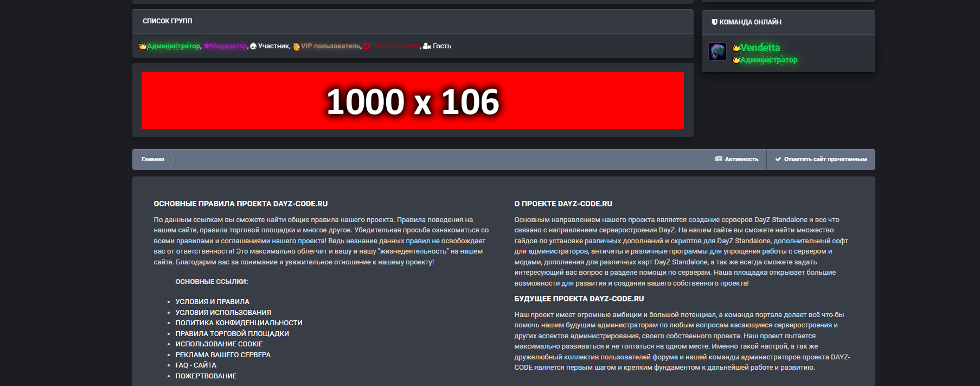
Task: Open ПОЛИТИКА КОНФИДЕНЦИАЛЬНОСТИ link
Action: coord(239,323)
